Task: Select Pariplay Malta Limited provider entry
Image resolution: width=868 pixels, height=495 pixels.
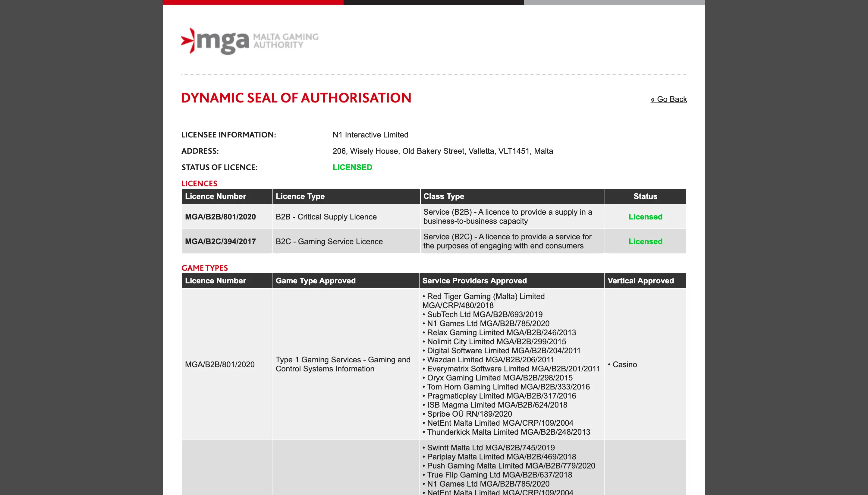Action: [499, 457]
